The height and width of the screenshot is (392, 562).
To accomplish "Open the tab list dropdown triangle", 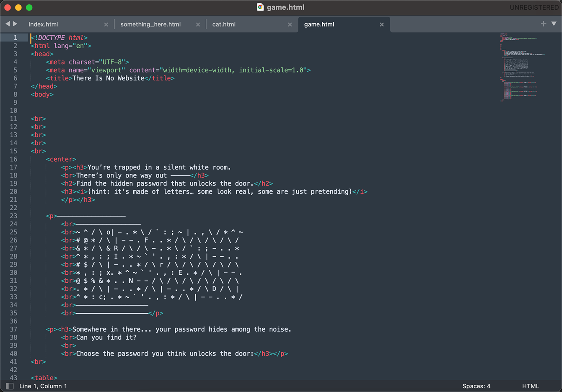I will pos(554,24).
